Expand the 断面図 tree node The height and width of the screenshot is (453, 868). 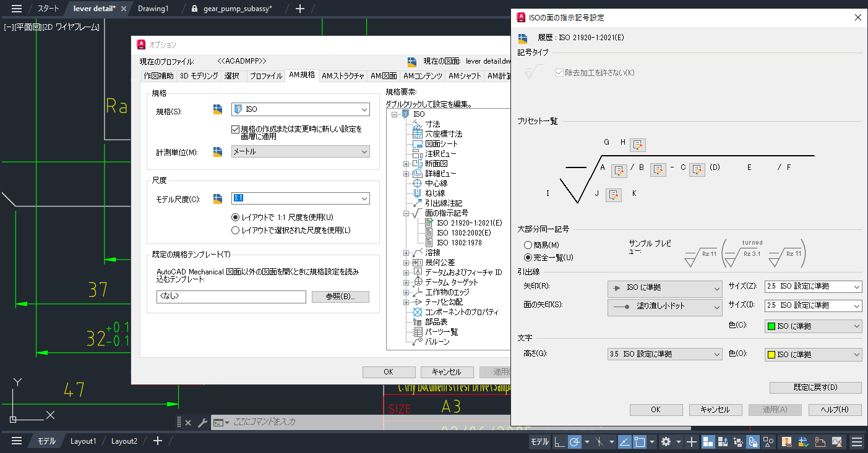tap(406, 164)
